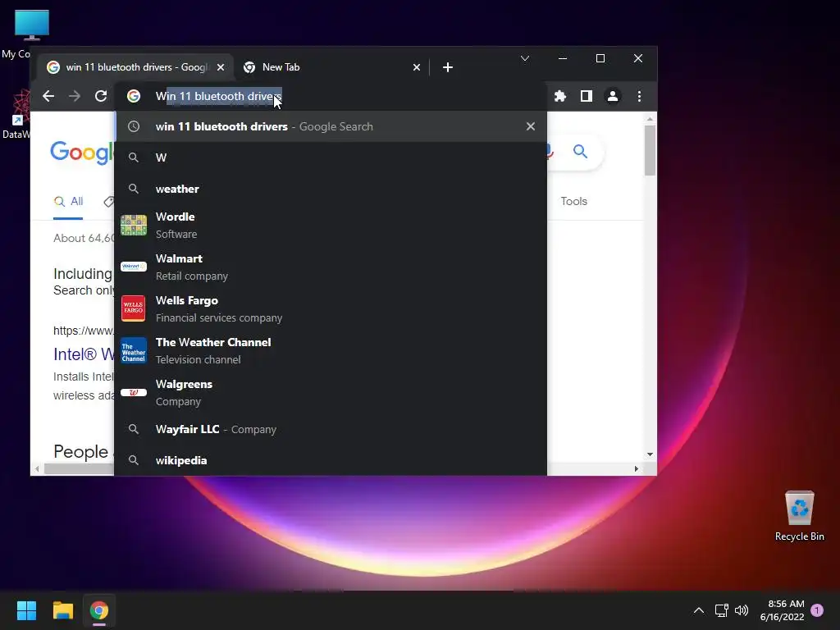The image size is (840, 630).
Task: Toggle the Chrome side panel icon
Action: 586,96
